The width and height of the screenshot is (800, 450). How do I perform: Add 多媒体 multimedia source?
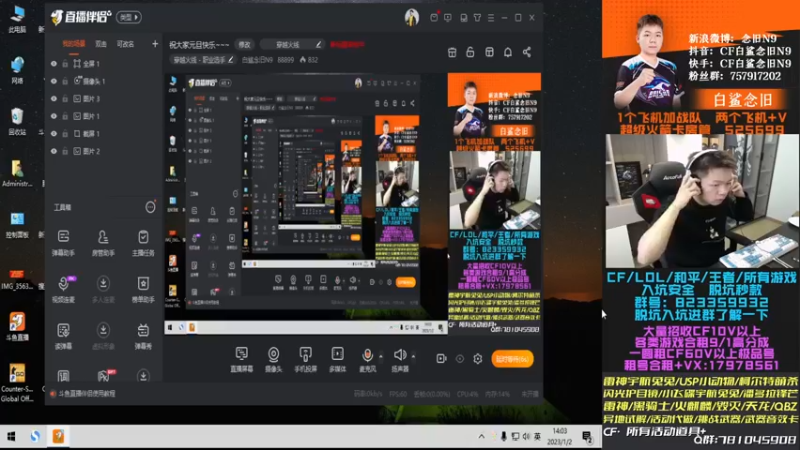[337, 359]
